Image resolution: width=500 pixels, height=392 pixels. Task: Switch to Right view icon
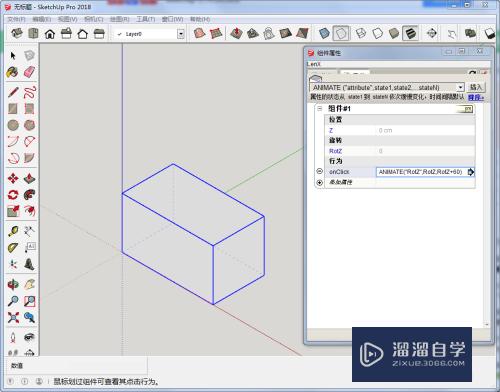point(66,33)
